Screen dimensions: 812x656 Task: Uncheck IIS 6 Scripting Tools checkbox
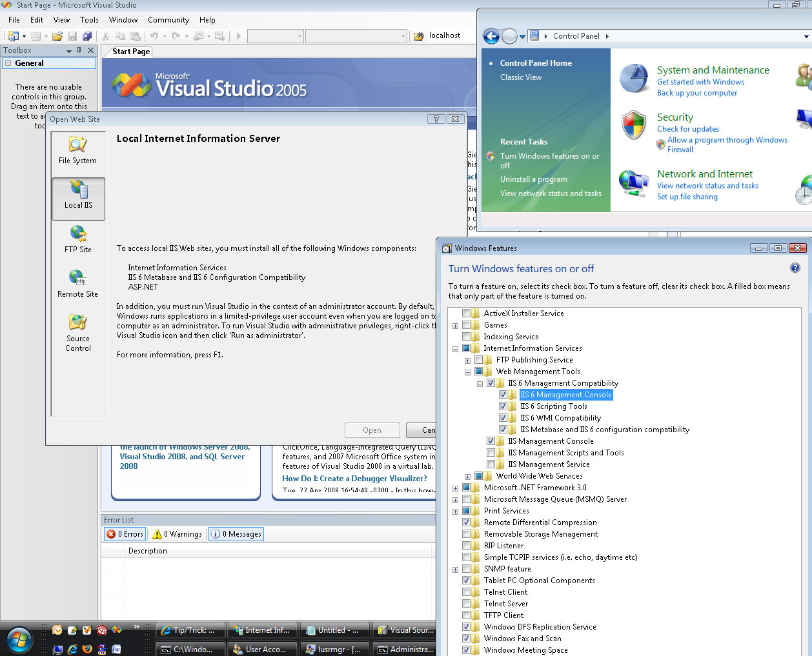coord(503,406)
